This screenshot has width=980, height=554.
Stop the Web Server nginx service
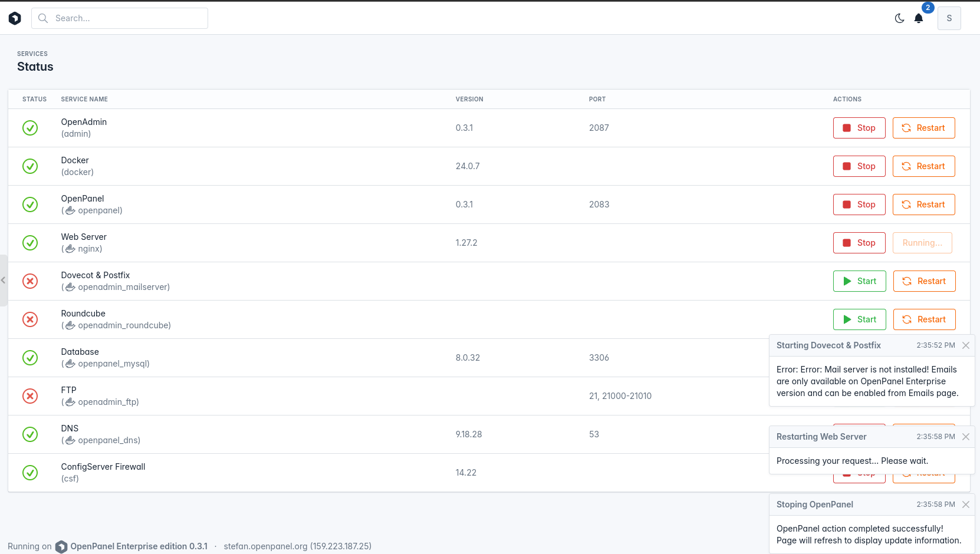click(859, 243)
